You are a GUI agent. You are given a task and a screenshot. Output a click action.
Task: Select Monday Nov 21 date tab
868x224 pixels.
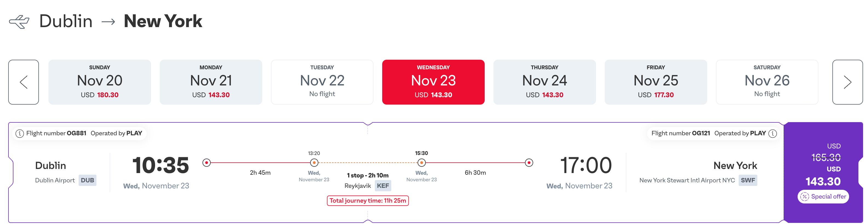[x=211, y=82]
